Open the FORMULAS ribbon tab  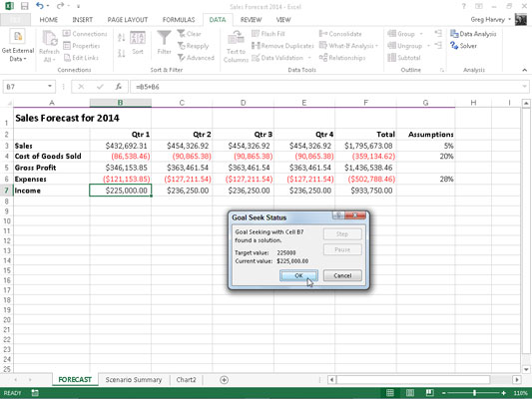click(x=179, y=20)
